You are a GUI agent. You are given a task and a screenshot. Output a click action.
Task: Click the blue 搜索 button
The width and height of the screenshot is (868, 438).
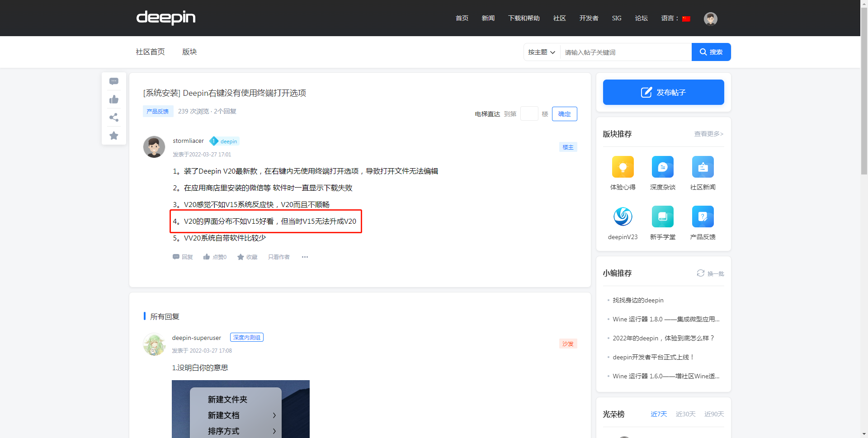click(711, 52)
